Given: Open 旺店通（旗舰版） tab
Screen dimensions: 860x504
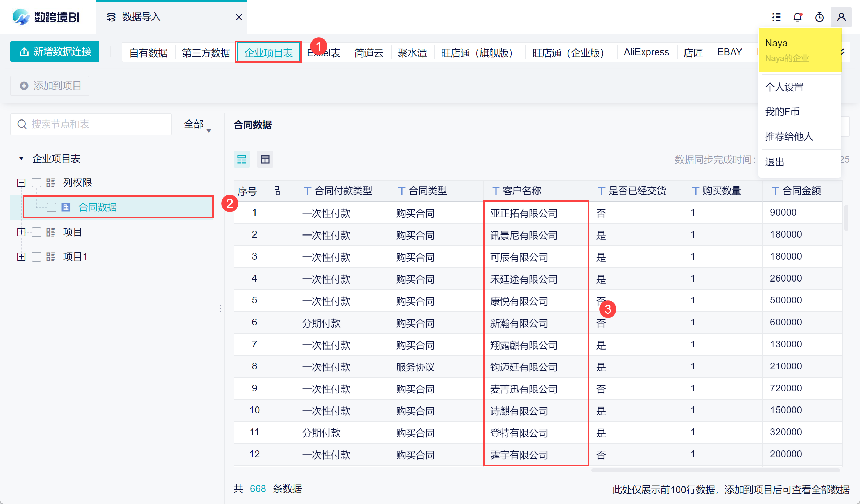Looking at the screenshot, I should coord(479,53).
